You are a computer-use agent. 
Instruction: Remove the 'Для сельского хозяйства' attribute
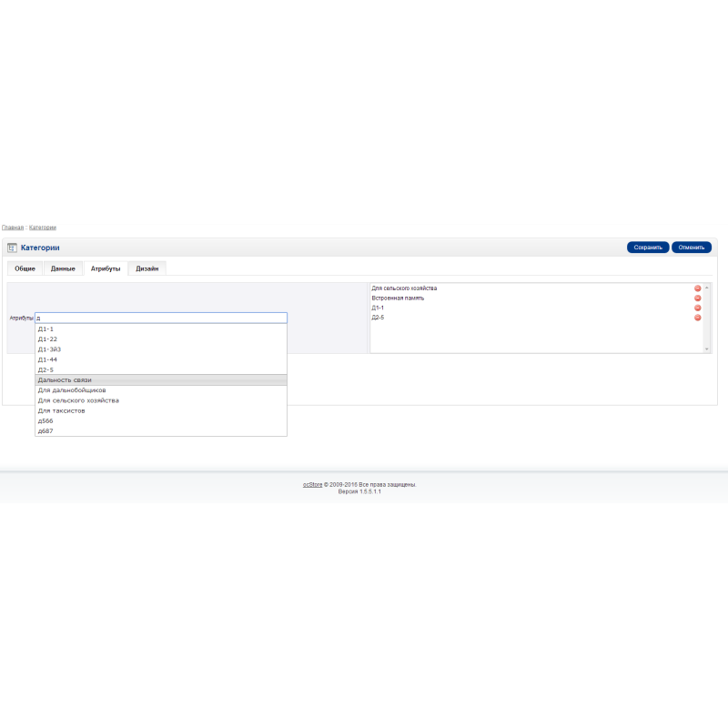point(698,288)
